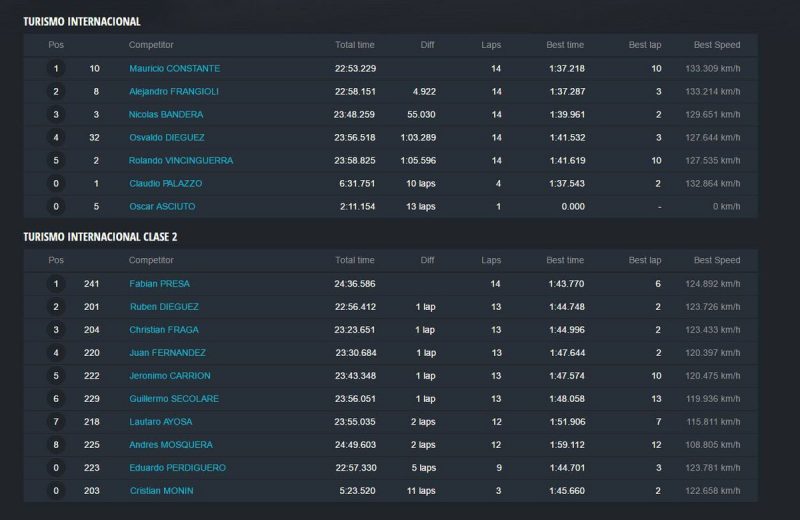The width and height of the screenshot is (800, 520).
Task: Click the Cristian MONIN competitor link
Action: pyautogui.click(x=161, y=491)
